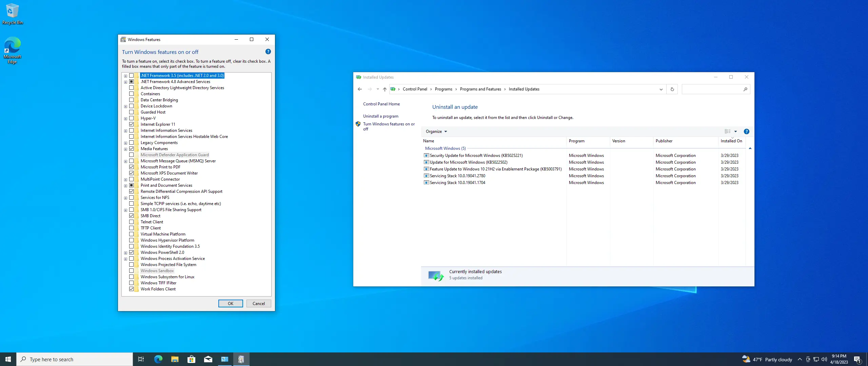
Task: Click Cancel in Windows Features dialog
Action: point(258,303)
